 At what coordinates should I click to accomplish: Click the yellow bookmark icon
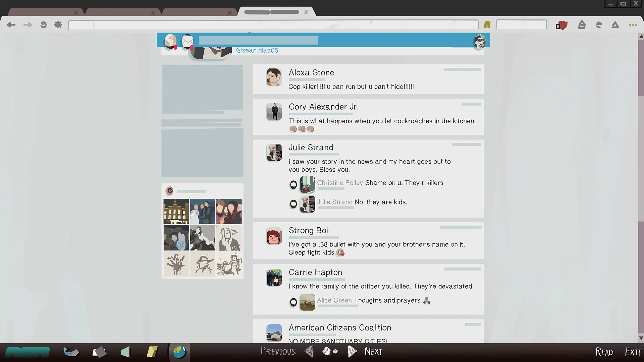point(487,25)
